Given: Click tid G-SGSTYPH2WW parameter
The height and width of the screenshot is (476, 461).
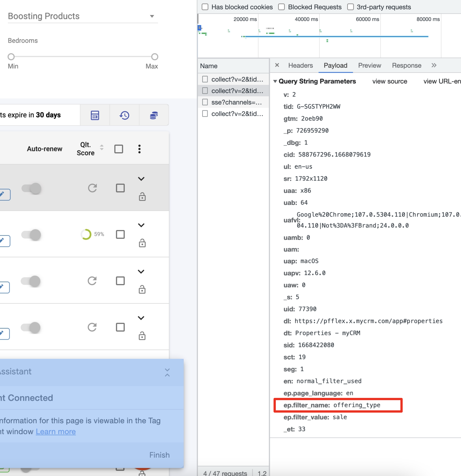Looking at the screenshot, I should click(x=312, y=106).
